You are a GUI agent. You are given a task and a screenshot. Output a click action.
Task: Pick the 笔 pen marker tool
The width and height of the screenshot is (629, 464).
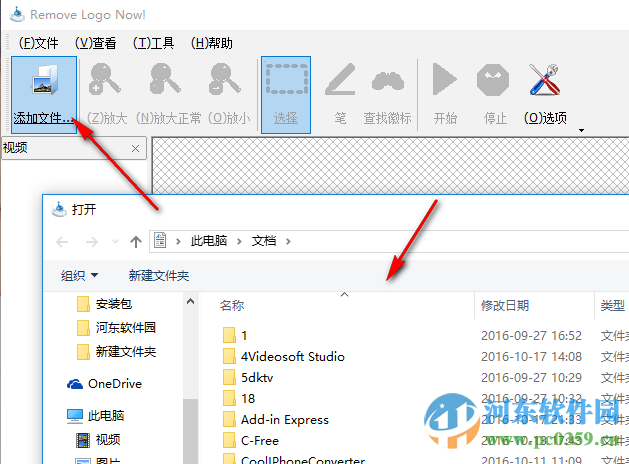(x=340, y=95)
